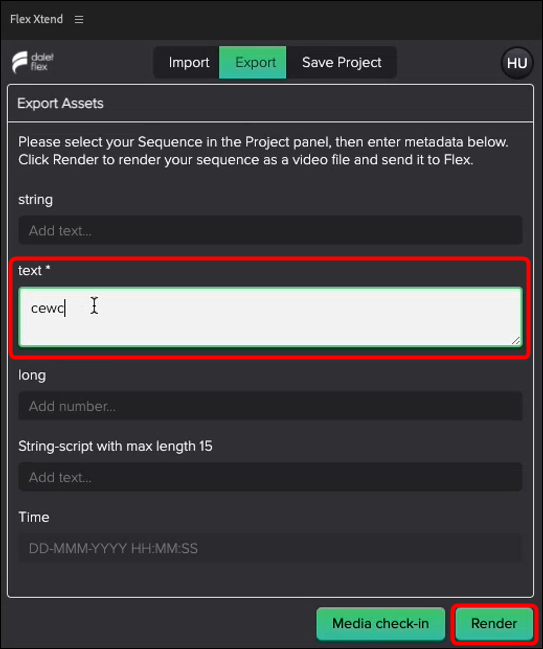Screen dimensions: 543x649
Task: Click the Dalet Flex logo
Action: pyautogui.click(x=33, y=62)
